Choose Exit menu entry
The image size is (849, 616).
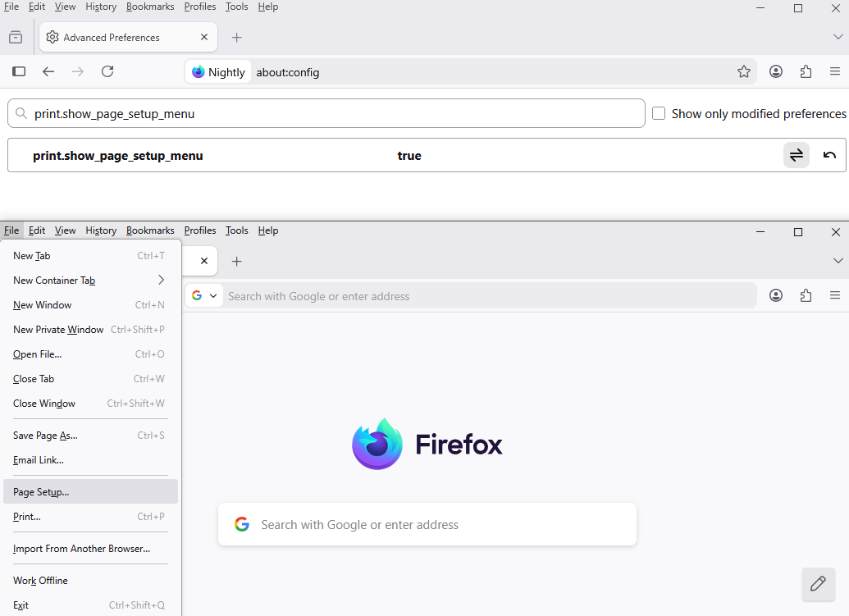[90, 605]
